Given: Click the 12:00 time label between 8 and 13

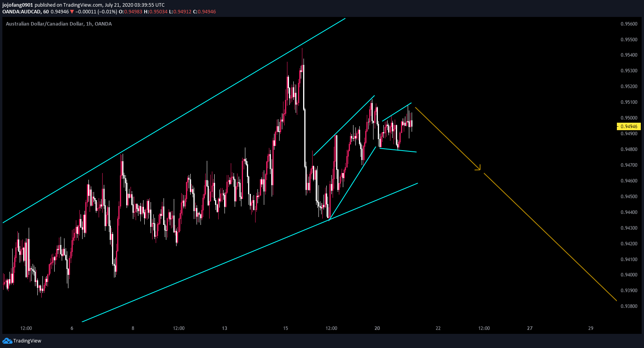Looking at the screenshot, I should 178,328.
